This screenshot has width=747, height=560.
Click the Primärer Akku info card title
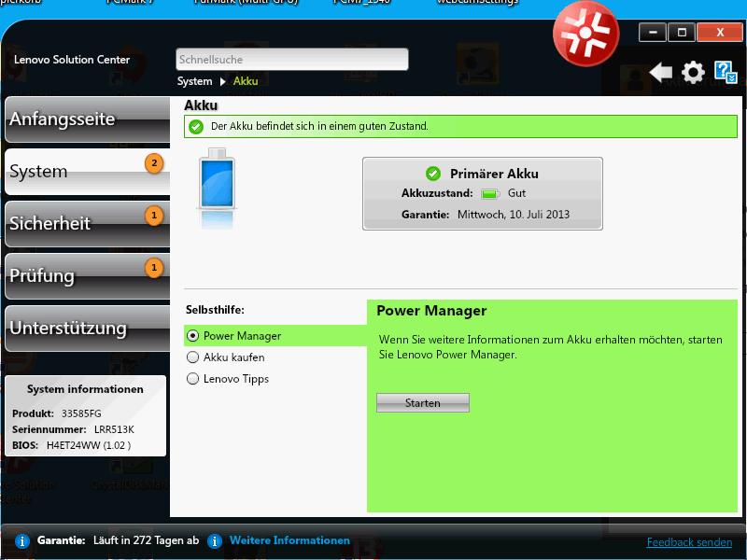point(494,174)
